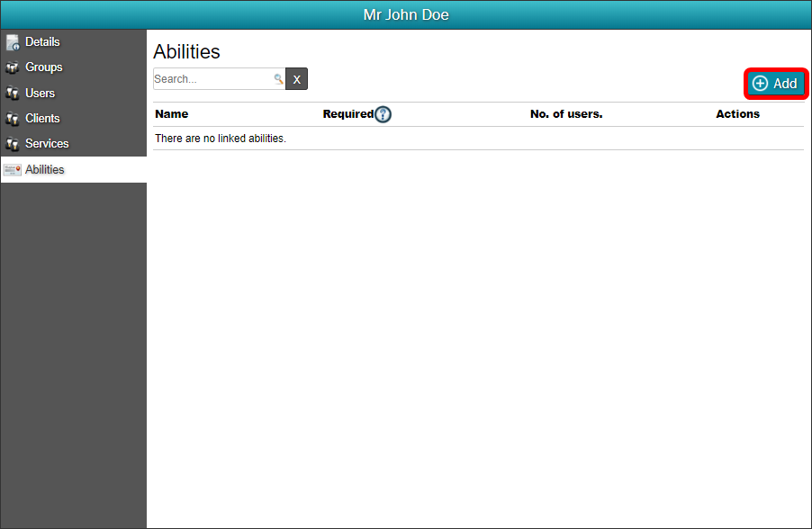Click the Details sidebar icon
This screenshot has height=529, width=812.
pos(13,42)
